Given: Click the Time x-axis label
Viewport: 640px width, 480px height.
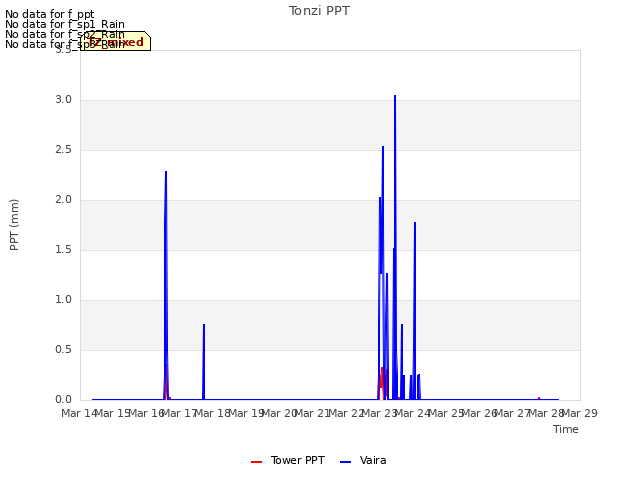Looking at the screenshot, I should point(565,429).
